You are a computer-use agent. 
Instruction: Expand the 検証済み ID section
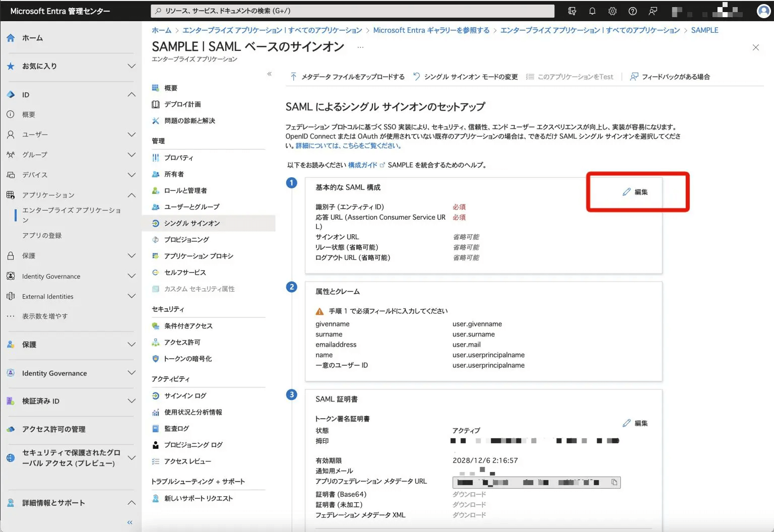(132, 401)
